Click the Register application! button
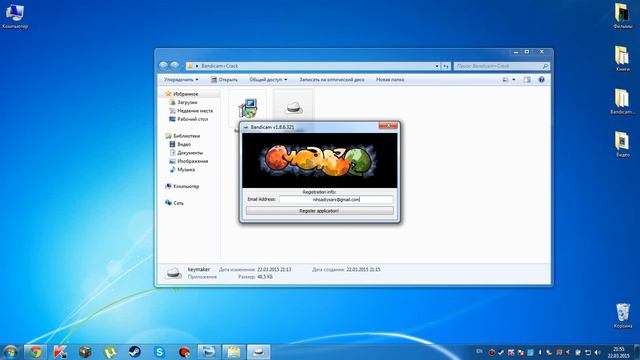640x360 pixels. (x=319, y=211)
